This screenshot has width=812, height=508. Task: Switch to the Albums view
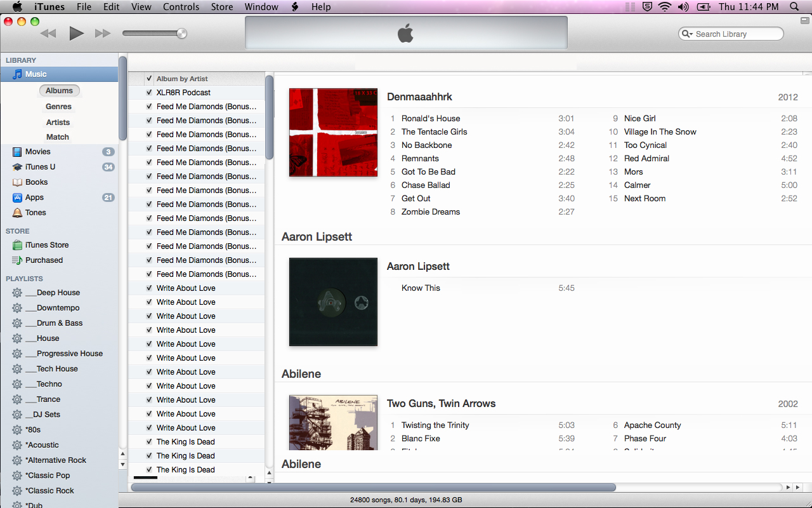pyautogui.click(x=59, y=91)
